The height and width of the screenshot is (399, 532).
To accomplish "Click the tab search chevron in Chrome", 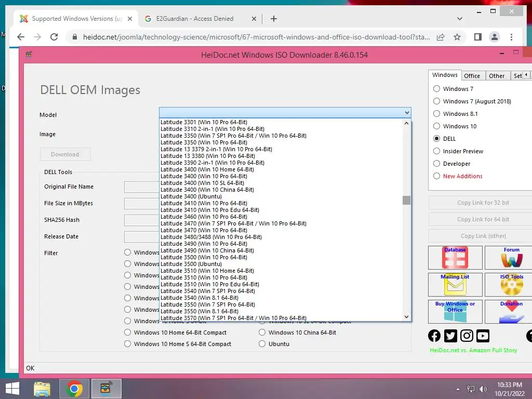I will click(x=460, y=19).
